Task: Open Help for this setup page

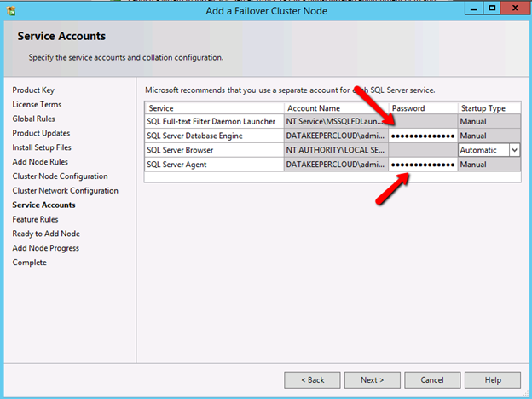Action: click(x=493, y=379)
